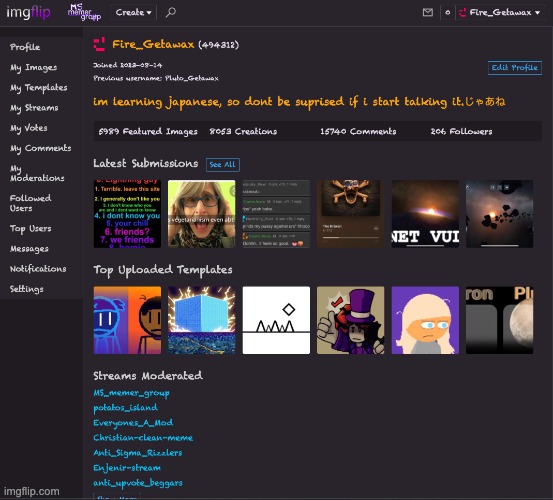This screenshot has width=553, height=500.
Task: Click See All latest submissions
Action: [223, 165]
